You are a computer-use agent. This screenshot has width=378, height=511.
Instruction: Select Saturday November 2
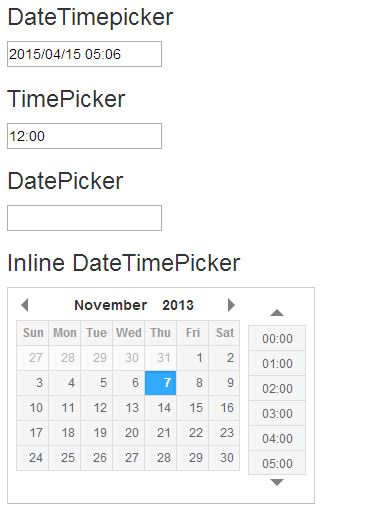click(224, 358)
